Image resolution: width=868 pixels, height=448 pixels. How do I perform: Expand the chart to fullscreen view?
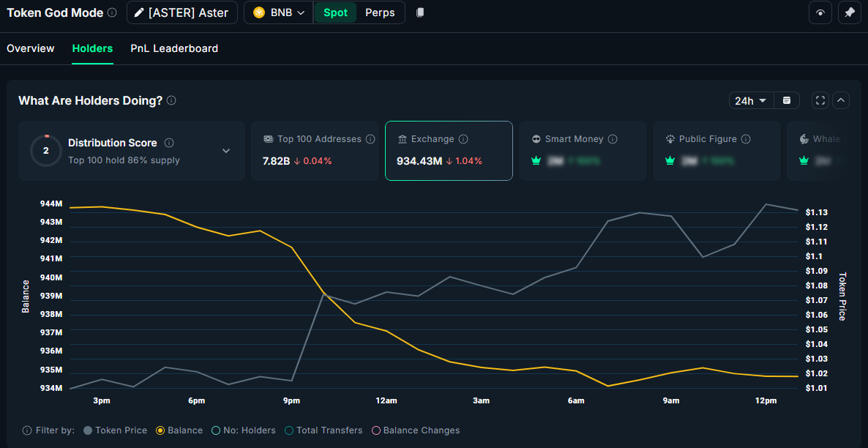[820, 100]
